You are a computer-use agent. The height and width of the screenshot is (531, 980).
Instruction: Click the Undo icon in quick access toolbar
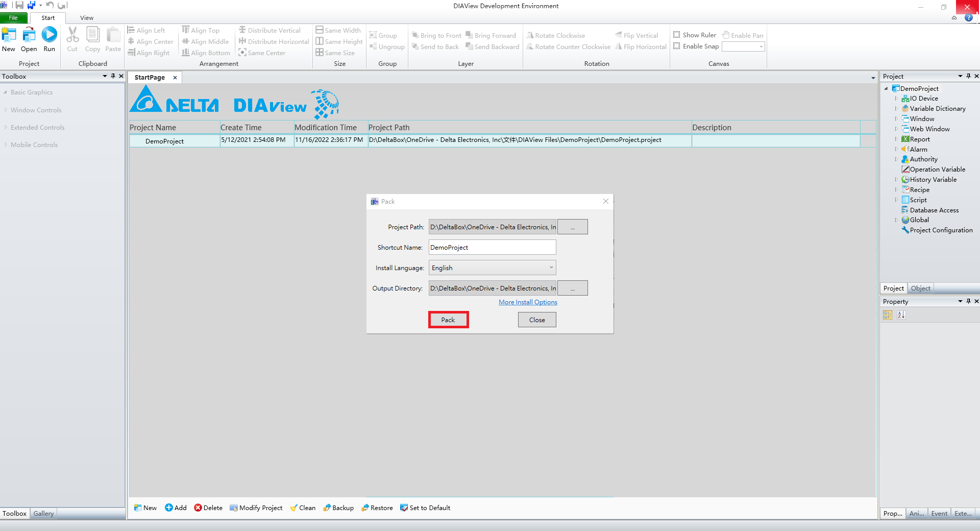pyautogui.click(x=50, y=5)
